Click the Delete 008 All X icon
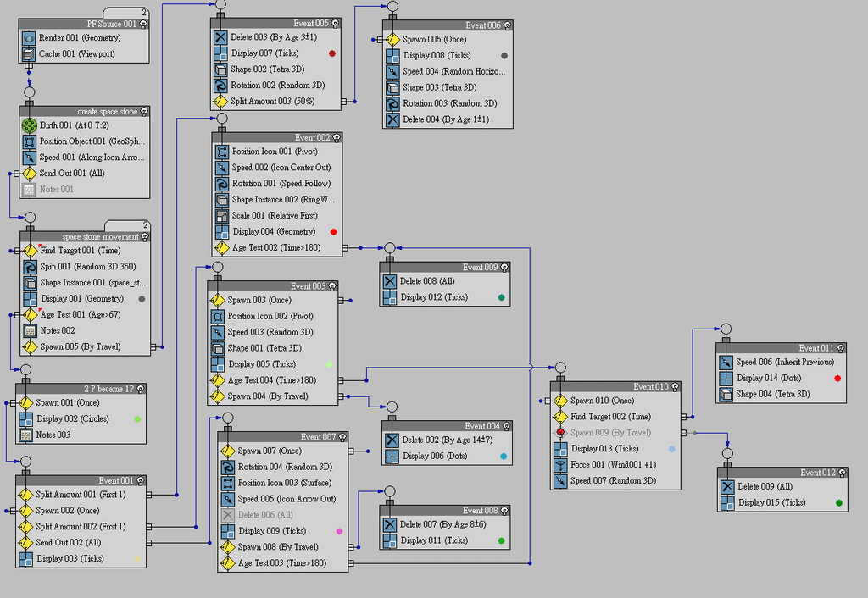This screenshot has width=868, height=598. coord(390,281)
